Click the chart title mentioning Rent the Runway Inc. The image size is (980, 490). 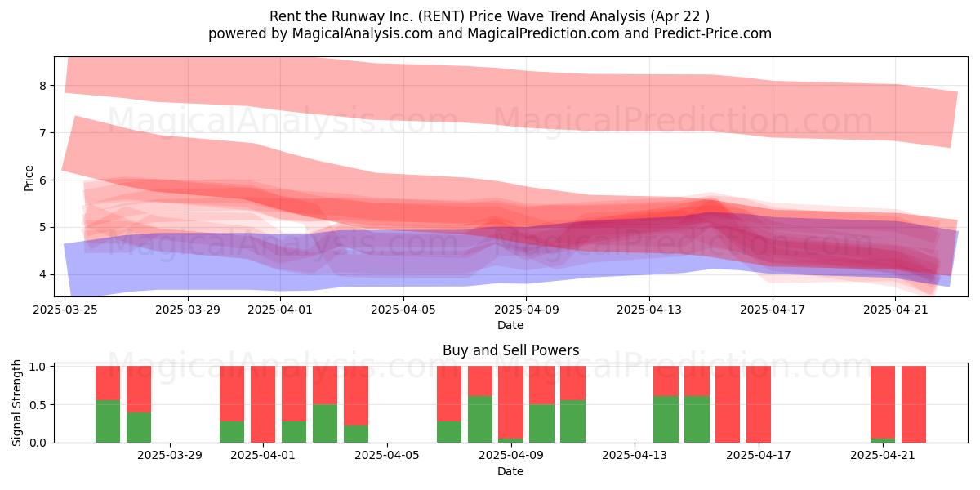490,16
